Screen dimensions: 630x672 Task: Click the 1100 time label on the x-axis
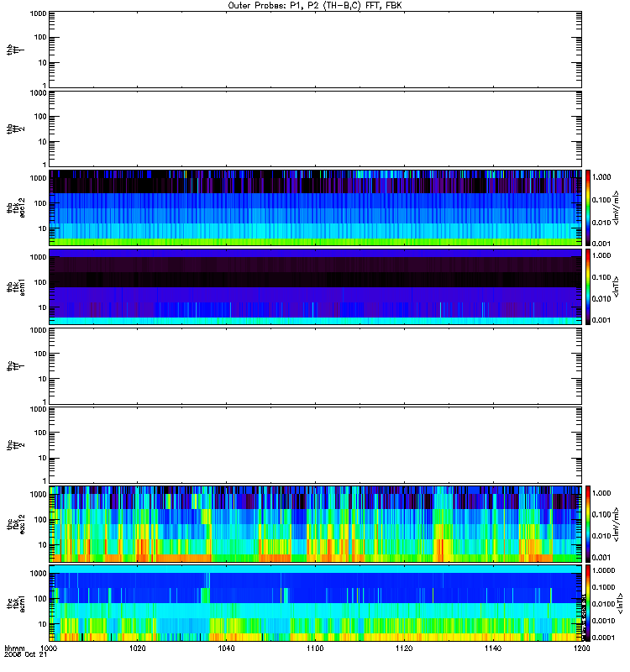[x=314, y=649]
